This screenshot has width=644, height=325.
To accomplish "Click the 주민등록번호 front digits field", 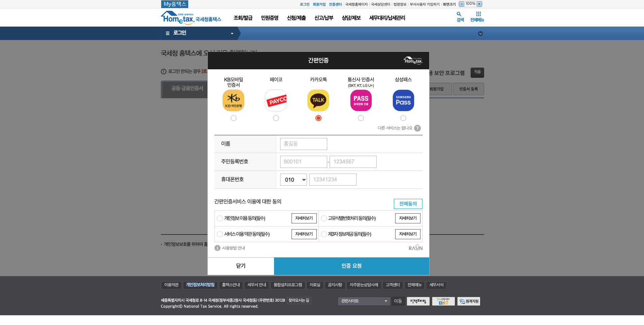I will click(x=304, y=162).
